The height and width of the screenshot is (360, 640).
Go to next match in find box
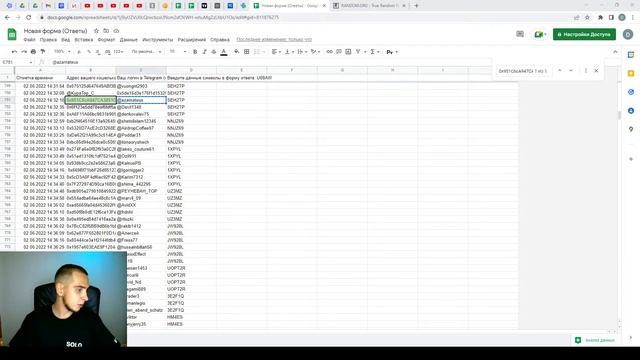coord(571,71)
